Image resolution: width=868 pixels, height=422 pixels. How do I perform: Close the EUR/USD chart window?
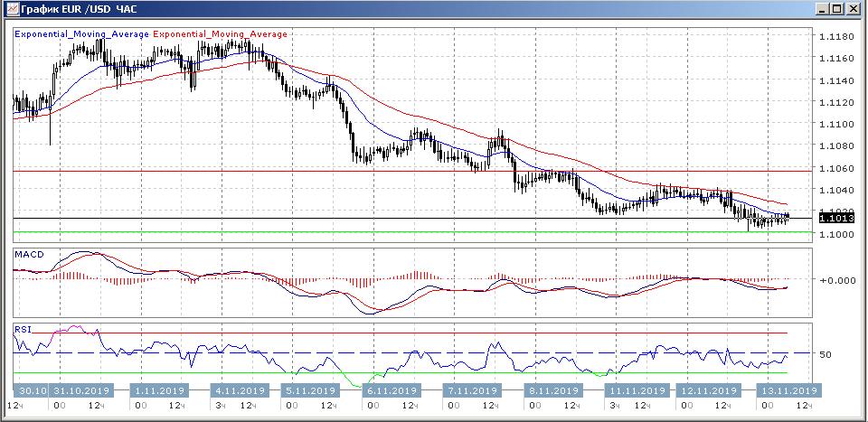[854, 9]
